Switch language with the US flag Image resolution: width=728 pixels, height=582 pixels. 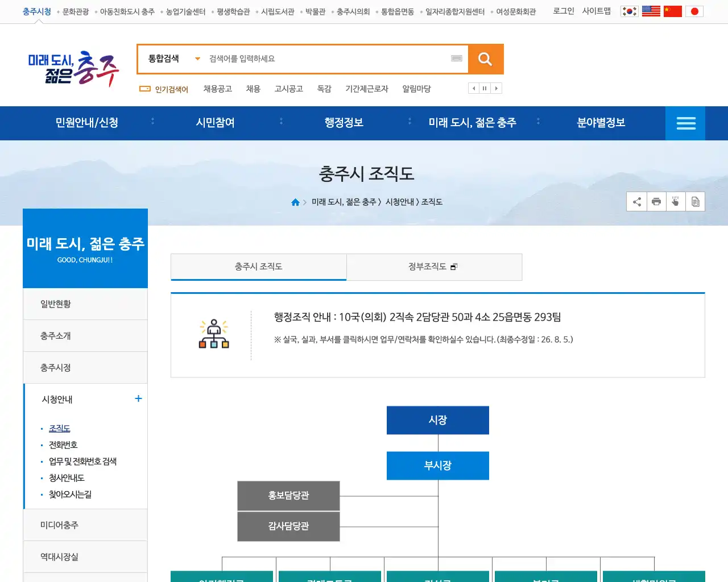pos(651,11)
